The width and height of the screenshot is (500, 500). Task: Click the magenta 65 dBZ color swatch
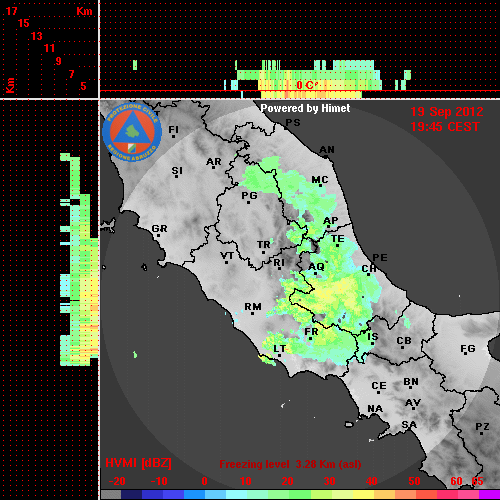tap(489, 495)
